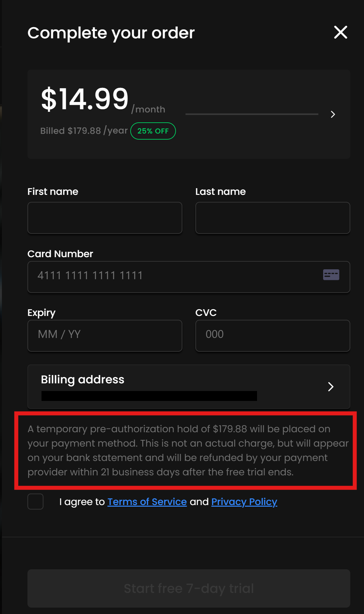Open the Terms of Service link
364x614 pixels.
click(147, 502)
